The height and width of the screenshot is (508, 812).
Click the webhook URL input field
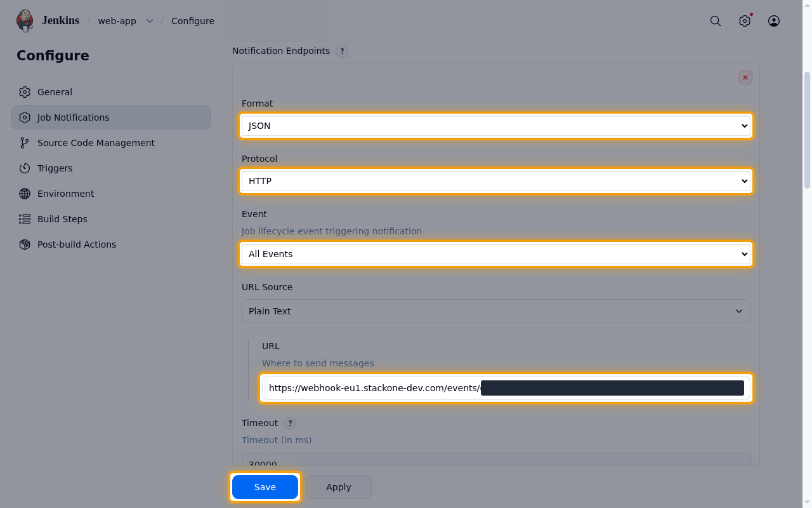click(x=506, y=388)
